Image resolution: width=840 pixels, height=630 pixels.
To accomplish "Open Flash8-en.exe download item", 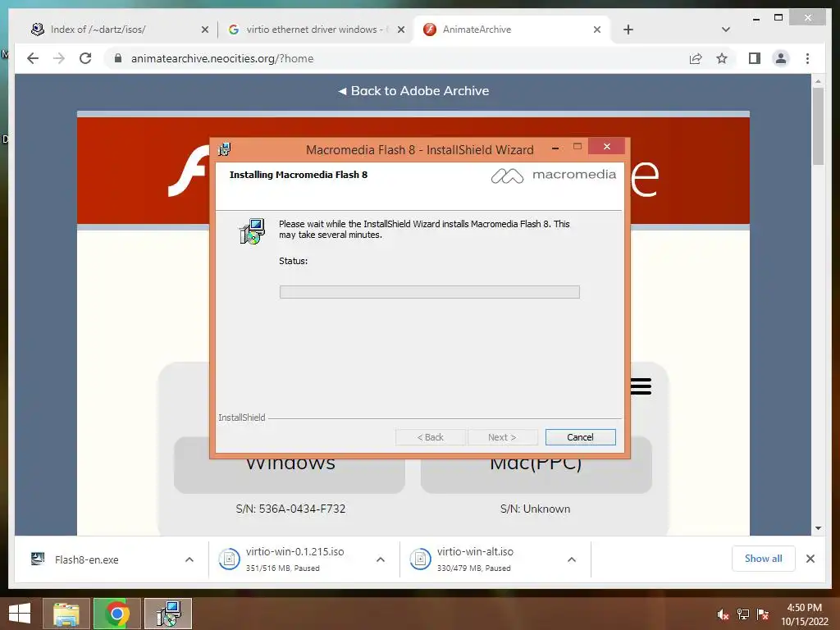I will 86,559.
